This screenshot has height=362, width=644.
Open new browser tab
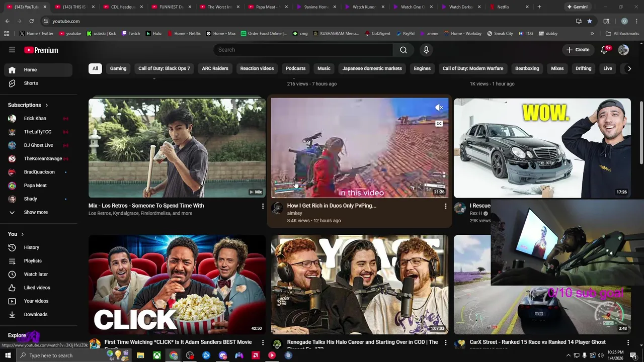[539, 7]
